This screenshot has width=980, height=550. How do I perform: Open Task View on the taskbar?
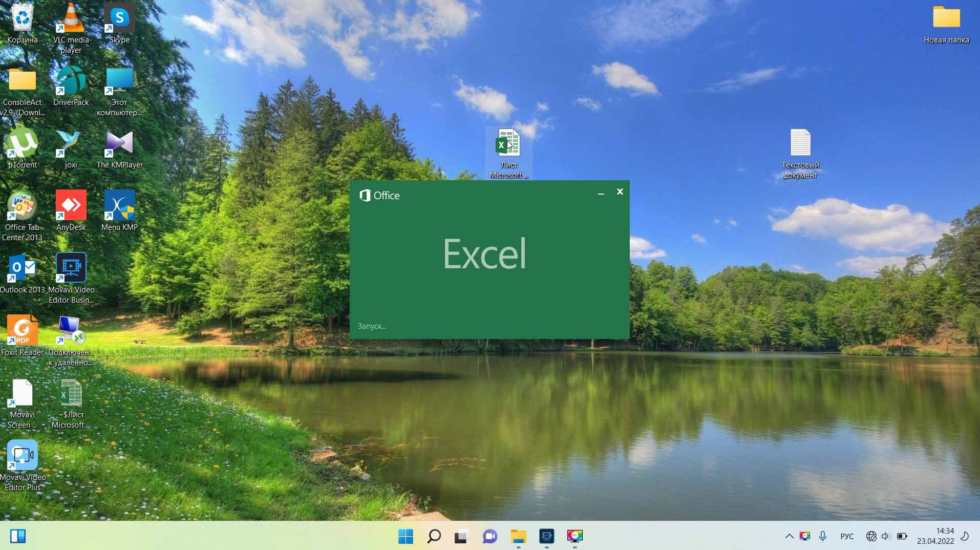pos(461,536)
